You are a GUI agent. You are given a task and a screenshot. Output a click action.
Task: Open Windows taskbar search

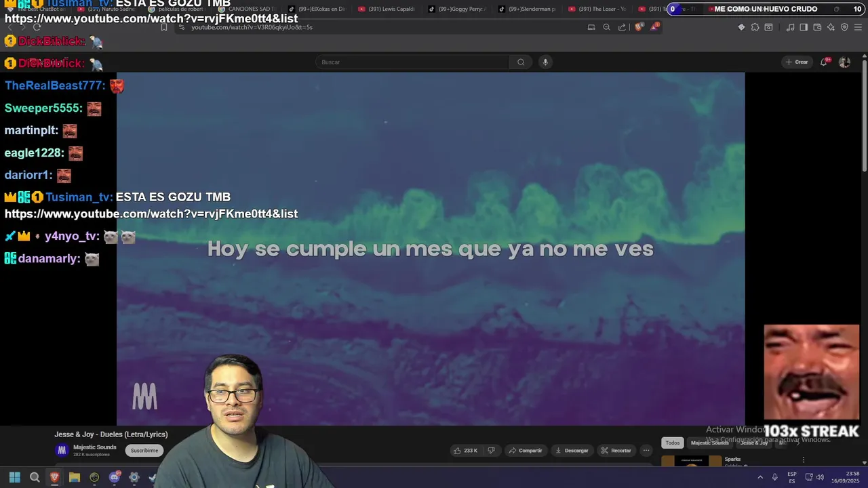35,477
